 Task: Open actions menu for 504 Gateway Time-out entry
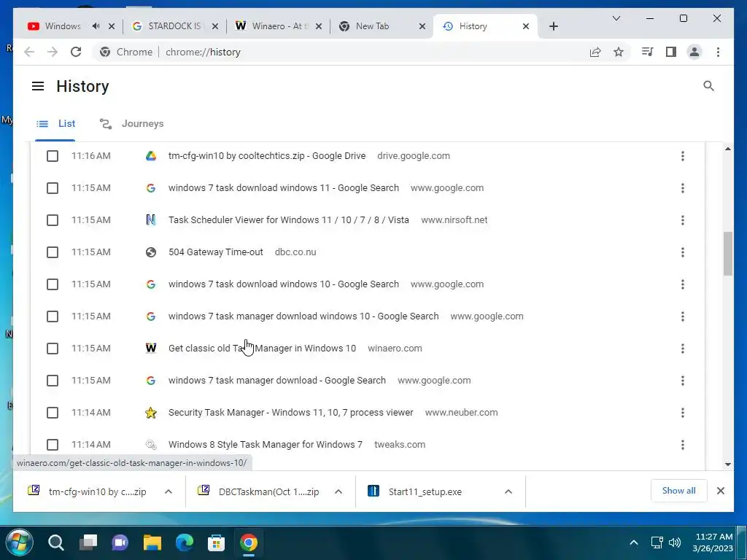coord(683,252)
